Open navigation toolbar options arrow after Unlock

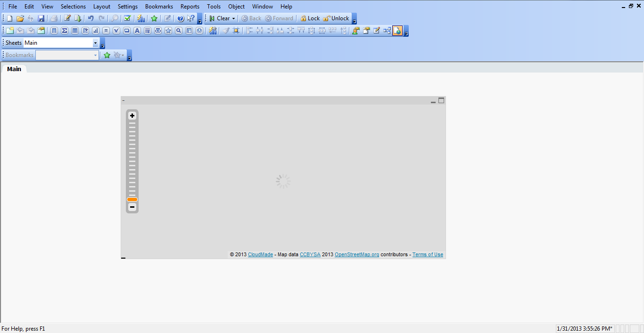355,19
